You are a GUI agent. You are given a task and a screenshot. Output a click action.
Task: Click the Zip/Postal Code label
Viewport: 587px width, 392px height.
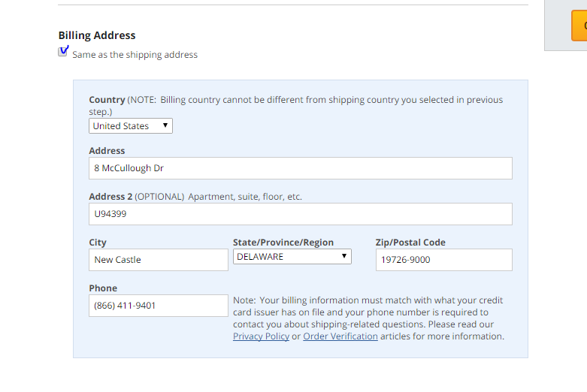(410, 243)
